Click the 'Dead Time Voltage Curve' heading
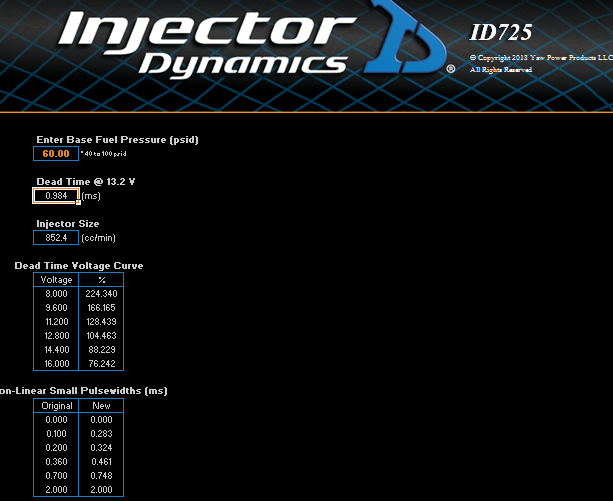This screenshot has height=501, width=613. pyautogui.click(x=79, y=266)
